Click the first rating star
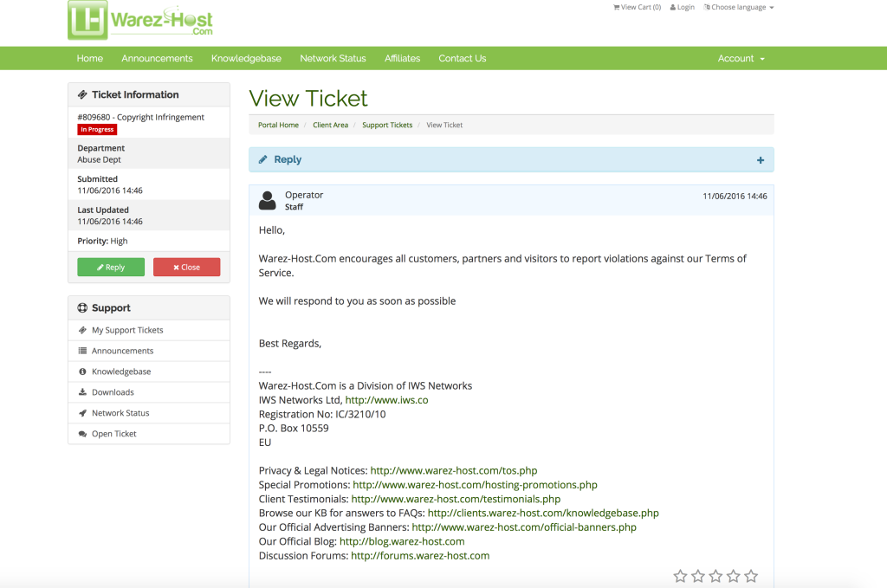The image size is (887, 588). [680, 576]
